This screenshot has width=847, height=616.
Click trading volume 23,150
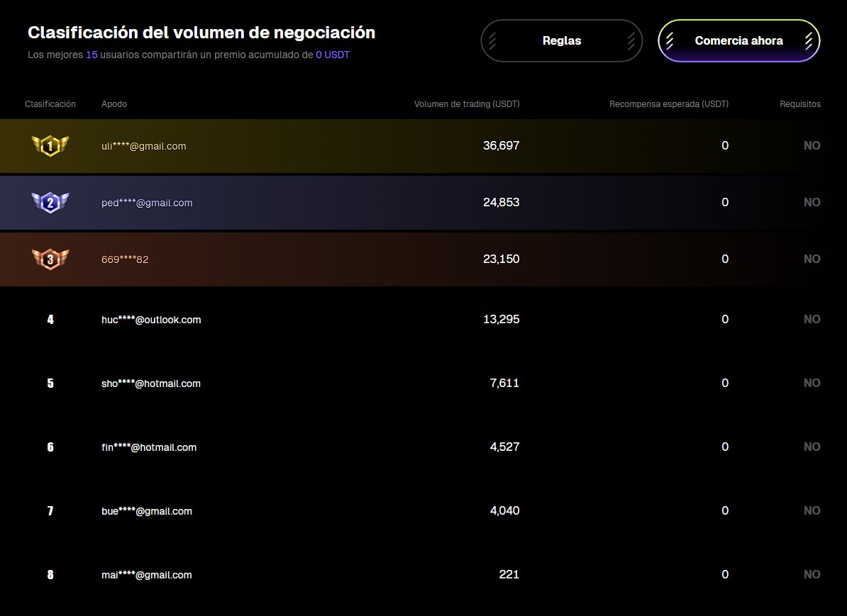502,259
